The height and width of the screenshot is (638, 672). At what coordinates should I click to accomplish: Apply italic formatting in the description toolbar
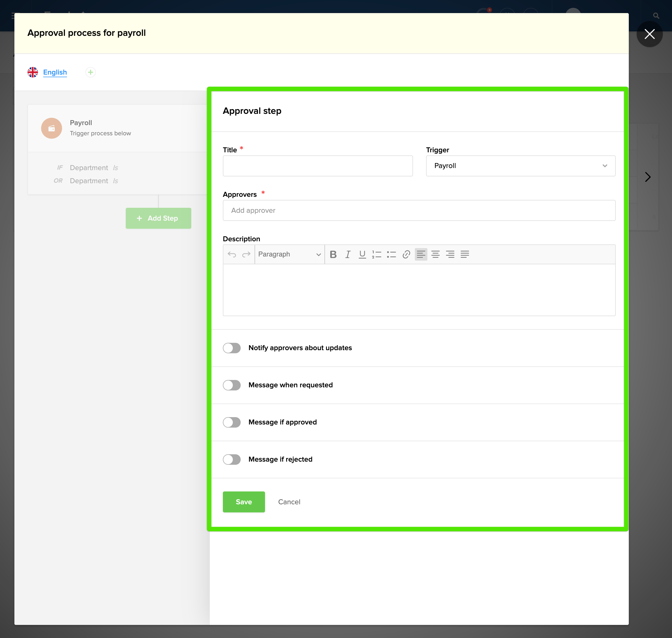[348, 254]
